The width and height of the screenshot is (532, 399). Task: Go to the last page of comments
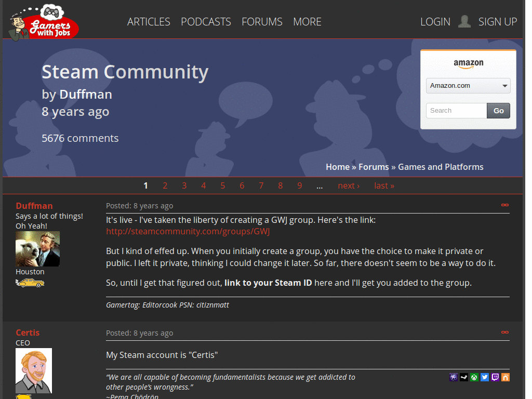coord(384,185)
